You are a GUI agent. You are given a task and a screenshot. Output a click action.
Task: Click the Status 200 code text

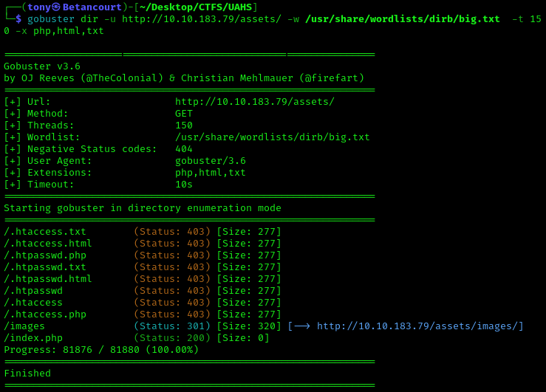coord(172,338)
